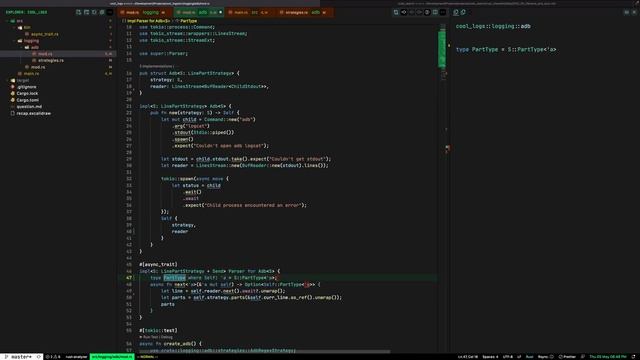This screenshot has height=360, width=640.
Task: Click cool_logs::logging::adb path in docs panel
Action: [x=493, y=26]
